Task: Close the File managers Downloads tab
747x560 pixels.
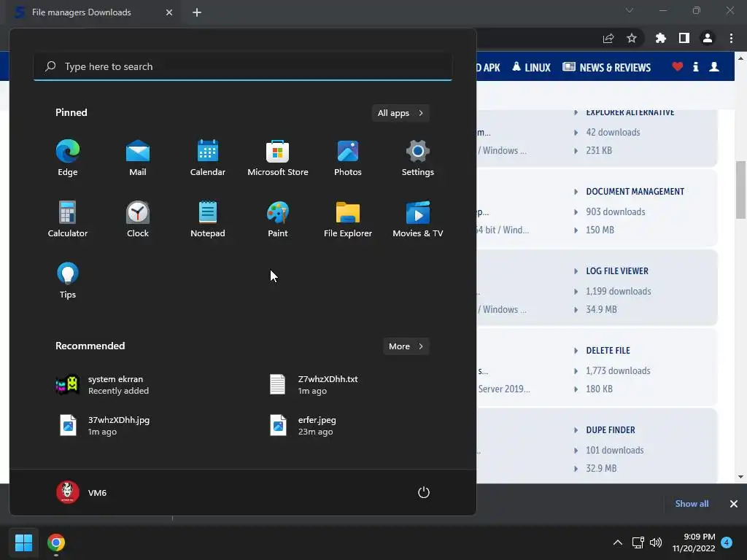Action: (169, 12)
